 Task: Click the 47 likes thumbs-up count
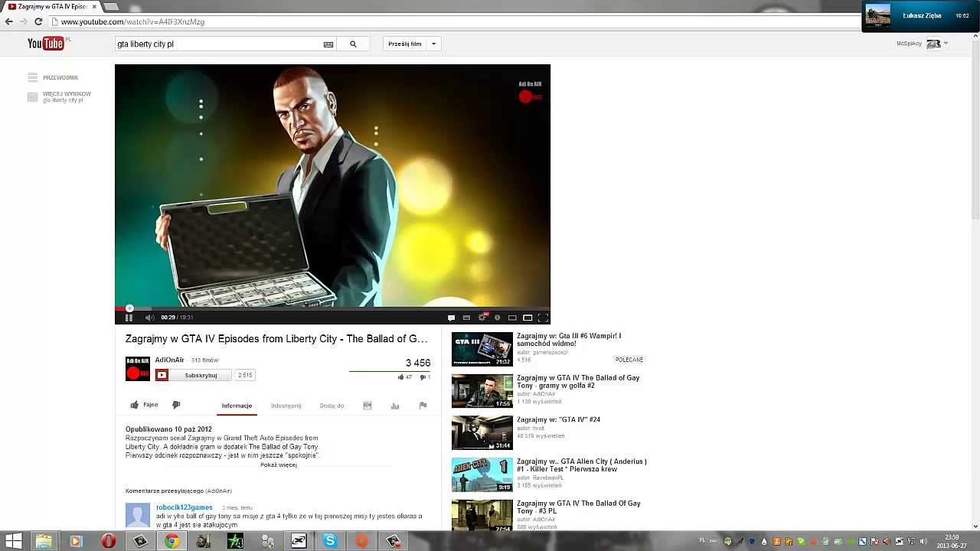[404, 377]
